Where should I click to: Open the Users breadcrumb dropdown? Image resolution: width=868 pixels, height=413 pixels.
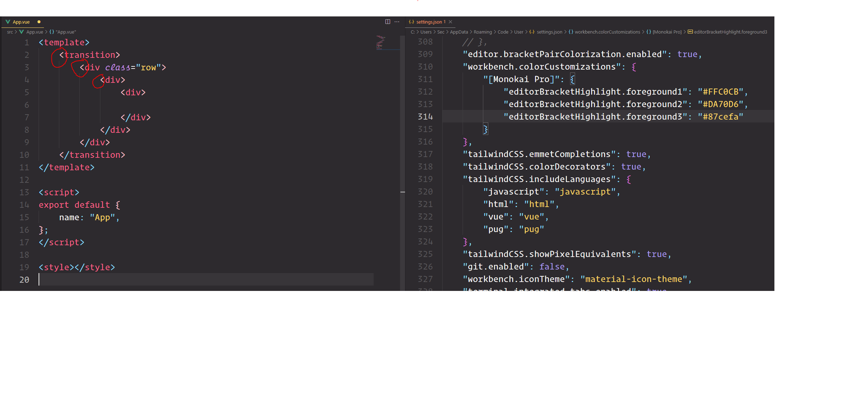pos(426,32)
